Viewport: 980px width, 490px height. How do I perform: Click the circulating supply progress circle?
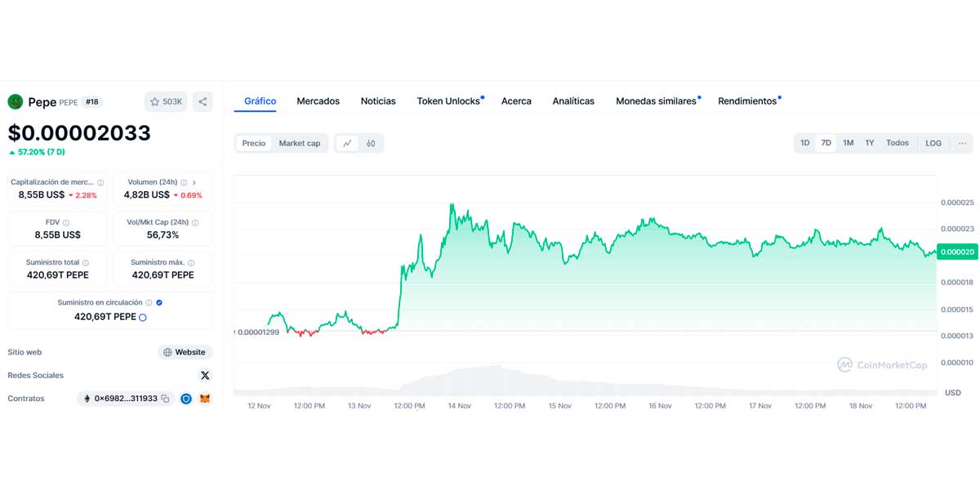click(143, 317)
